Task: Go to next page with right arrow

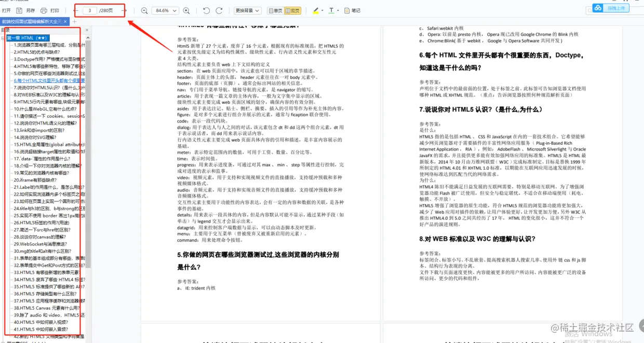Action: [x=123, y=10]
